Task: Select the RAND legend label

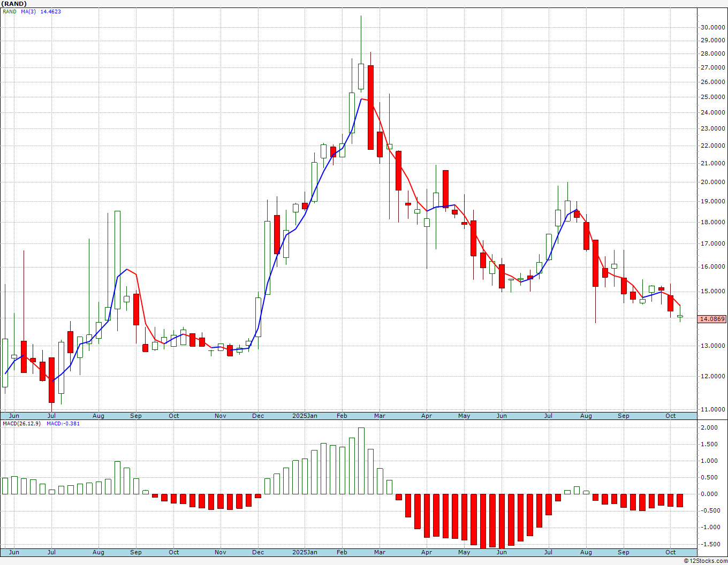Action: (10, 11)
